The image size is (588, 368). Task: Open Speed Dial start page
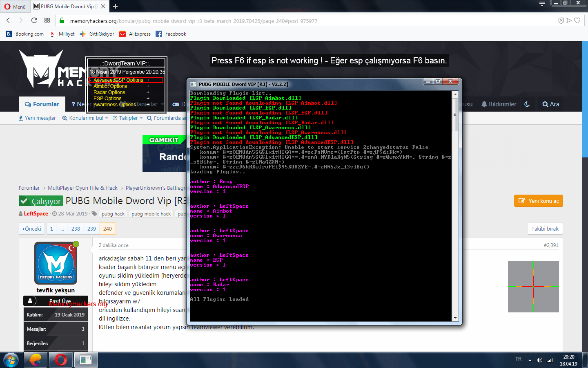tap(47, 20)
